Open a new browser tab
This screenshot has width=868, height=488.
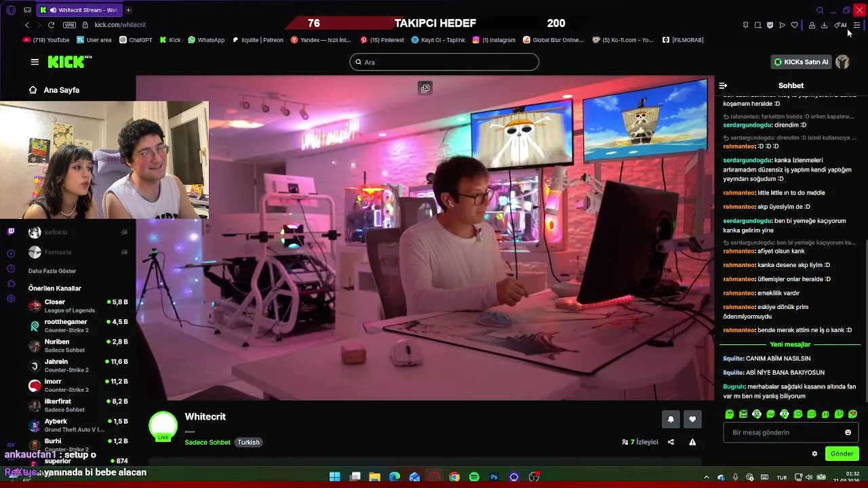tap(128, 10)
